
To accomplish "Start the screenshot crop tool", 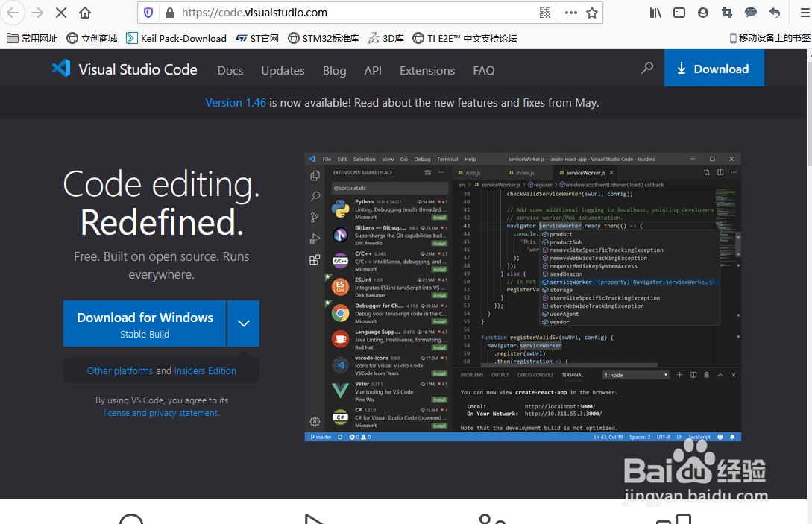I will (x=727, y=13).
